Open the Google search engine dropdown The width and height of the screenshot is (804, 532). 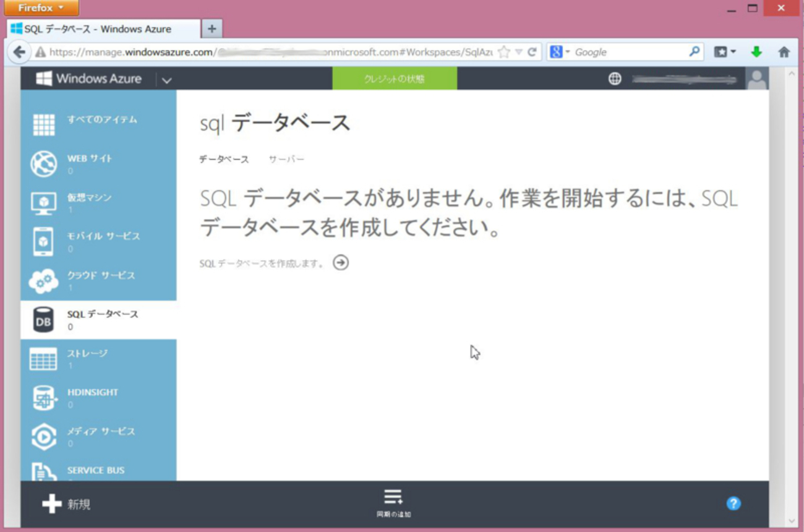[560, 53]
